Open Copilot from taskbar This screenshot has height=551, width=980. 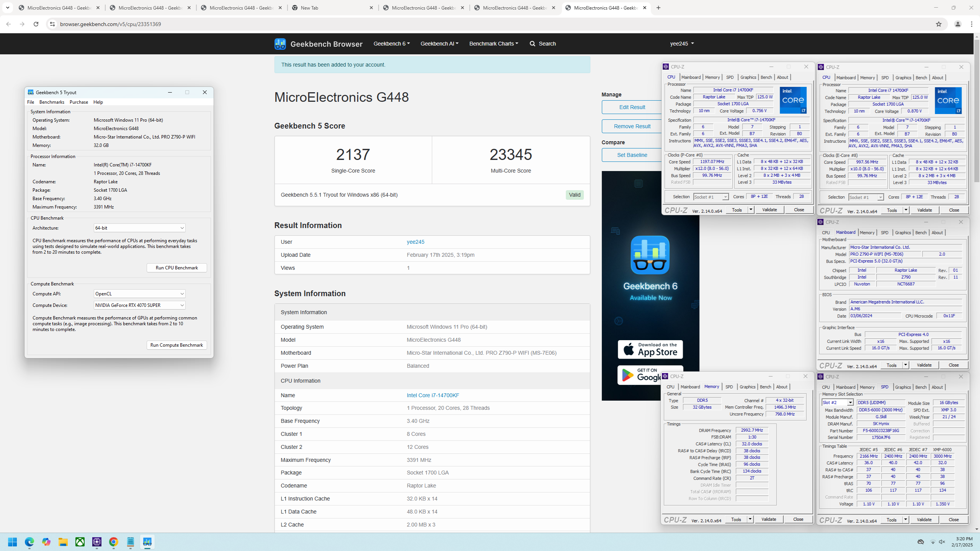[x=46, y=542]
